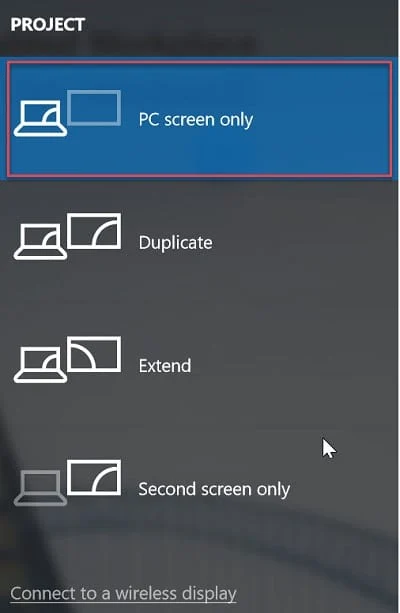This screenshot has height=613, width=400.
Task: Click the monitor icon in the Duplicate option
Action: pos(94,231)
